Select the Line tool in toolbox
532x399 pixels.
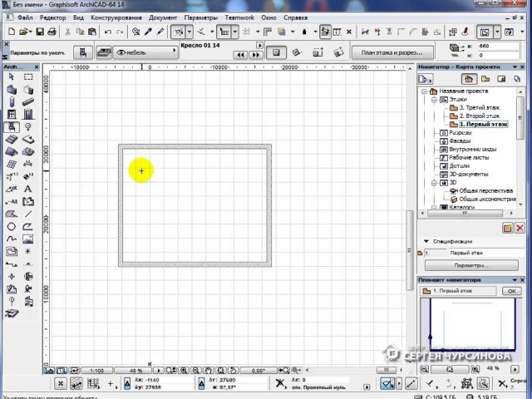click(28, 214)
